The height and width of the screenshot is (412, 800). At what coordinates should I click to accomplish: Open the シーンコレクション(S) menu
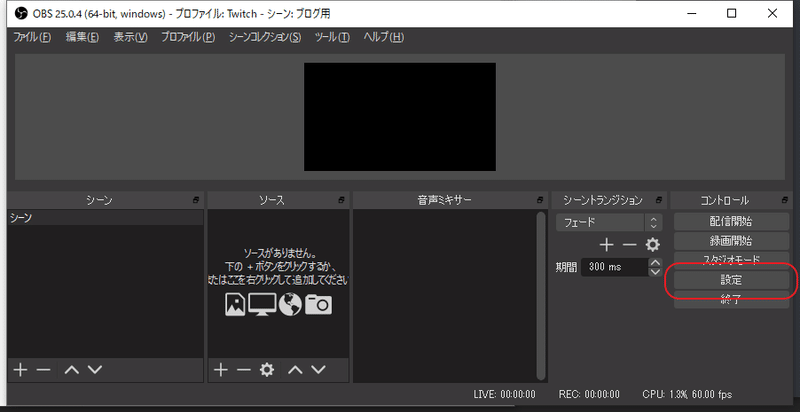pos(265,37)
